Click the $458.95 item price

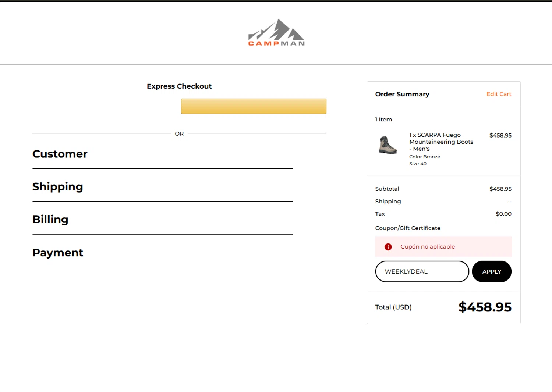[500, 135]
